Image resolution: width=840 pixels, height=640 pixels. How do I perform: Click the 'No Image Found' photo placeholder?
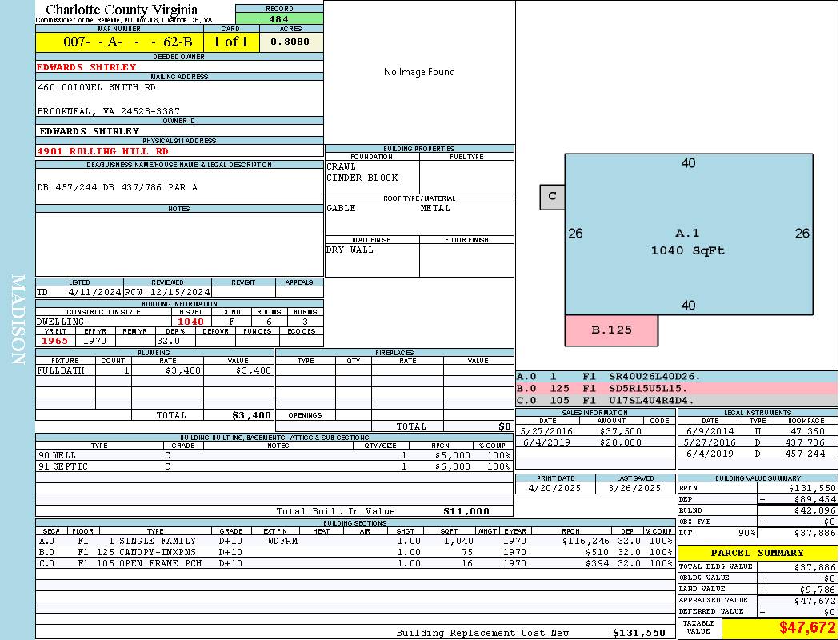point(419,72)
